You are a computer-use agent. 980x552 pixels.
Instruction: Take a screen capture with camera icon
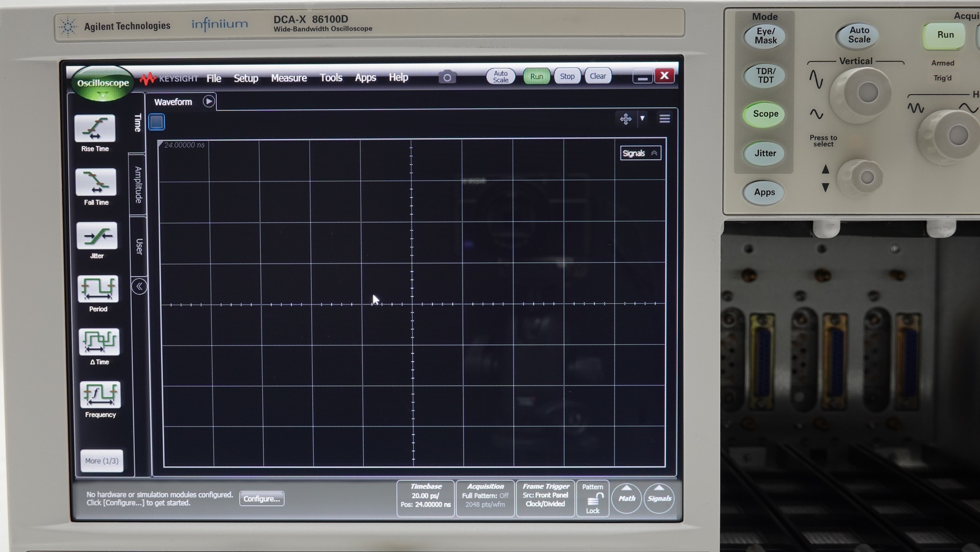coord(447,77)
